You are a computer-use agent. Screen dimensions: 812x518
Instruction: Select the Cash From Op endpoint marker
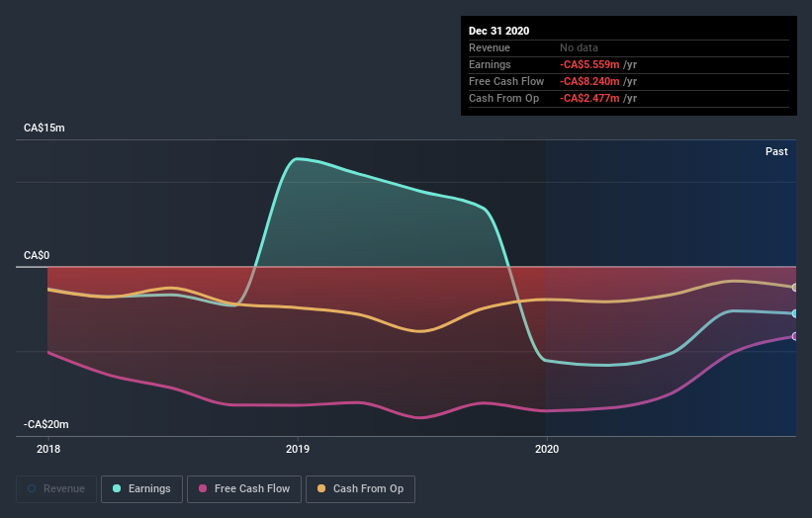click(795, 288)
